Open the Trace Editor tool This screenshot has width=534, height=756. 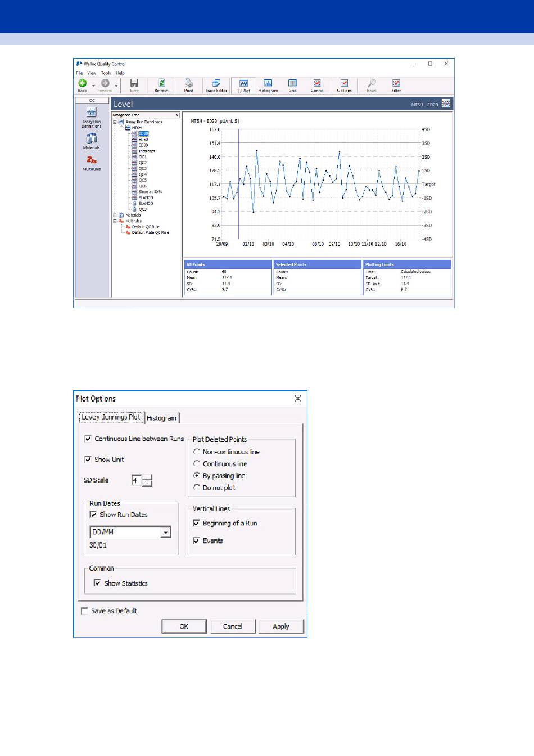pyautogui.click(x=216, y=85)
